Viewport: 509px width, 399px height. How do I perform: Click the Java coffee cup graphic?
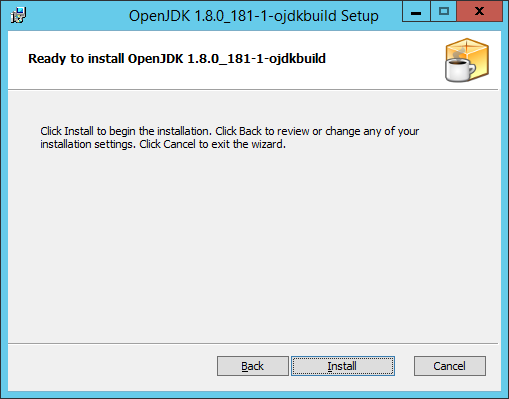tap(460, 69)
